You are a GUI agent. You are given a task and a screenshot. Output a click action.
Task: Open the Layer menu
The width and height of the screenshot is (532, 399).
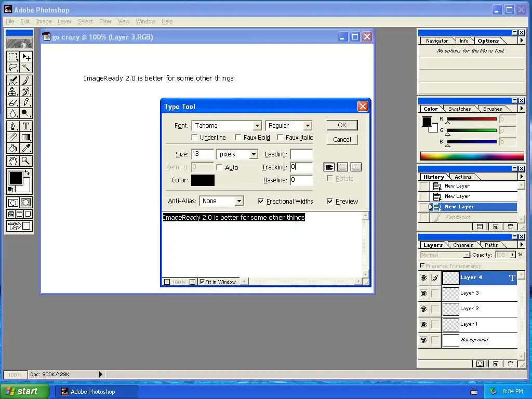tap(64, 21)
